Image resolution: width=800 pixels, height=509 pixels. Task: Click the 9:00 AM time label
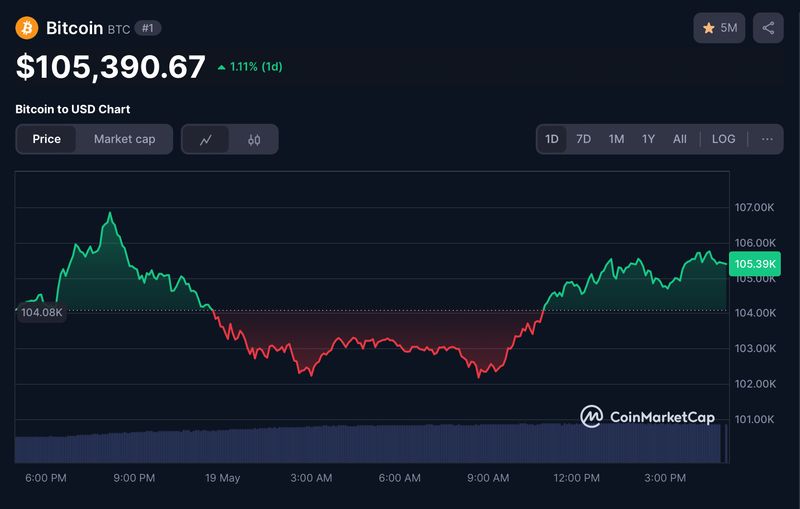[x=488, y=478]
